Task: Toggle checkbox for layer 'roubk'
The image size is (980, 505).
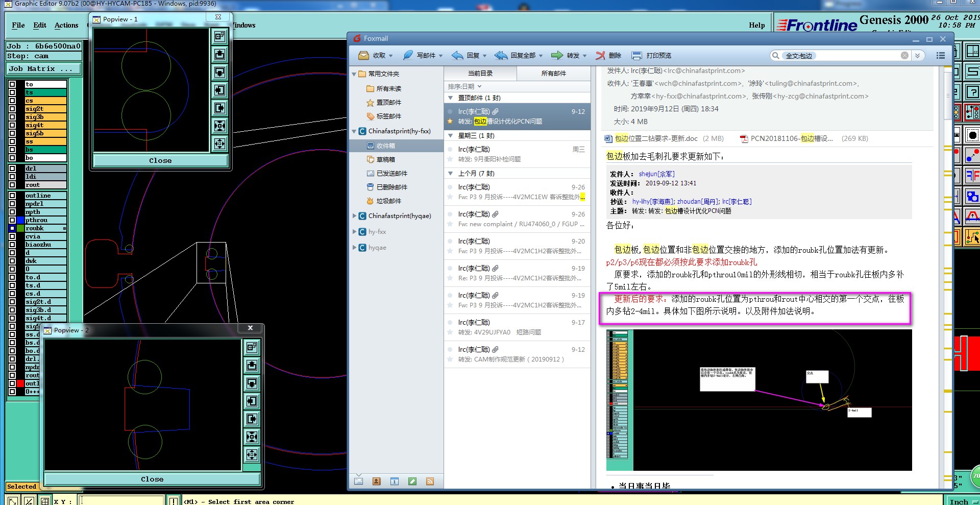Action: 12,228
